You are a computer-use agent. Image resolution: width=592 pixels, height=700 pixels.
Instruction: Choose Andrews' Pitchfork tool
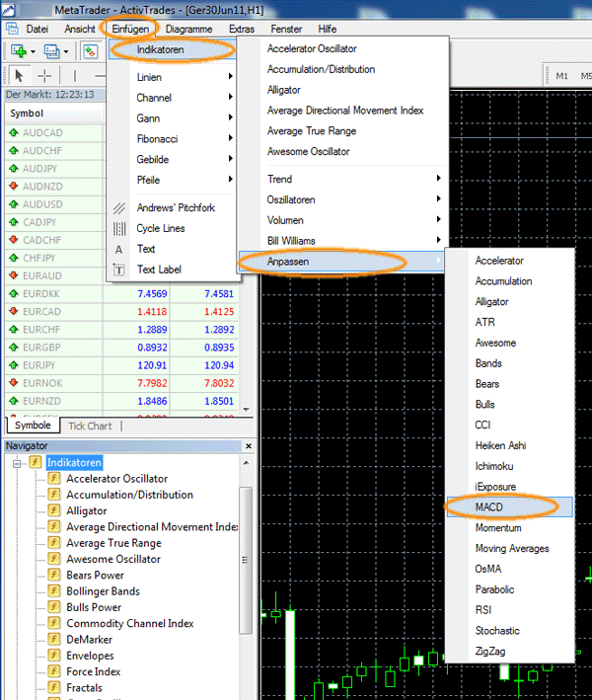[x=173, y=207]
